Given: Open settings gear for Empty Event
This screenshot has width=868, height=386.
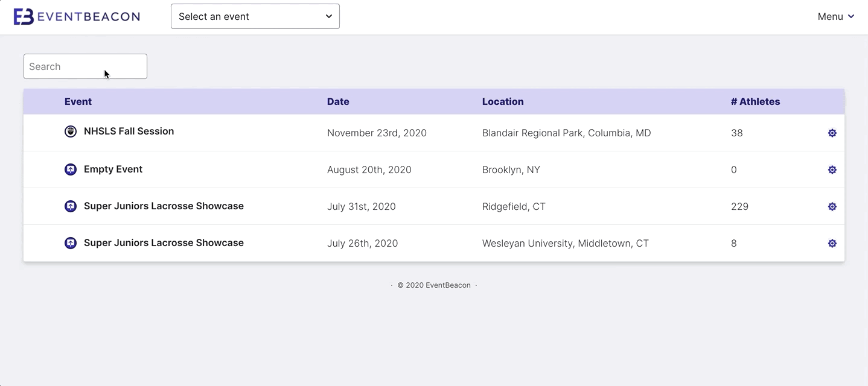Looking at the screenshot, I should point(832,169).
